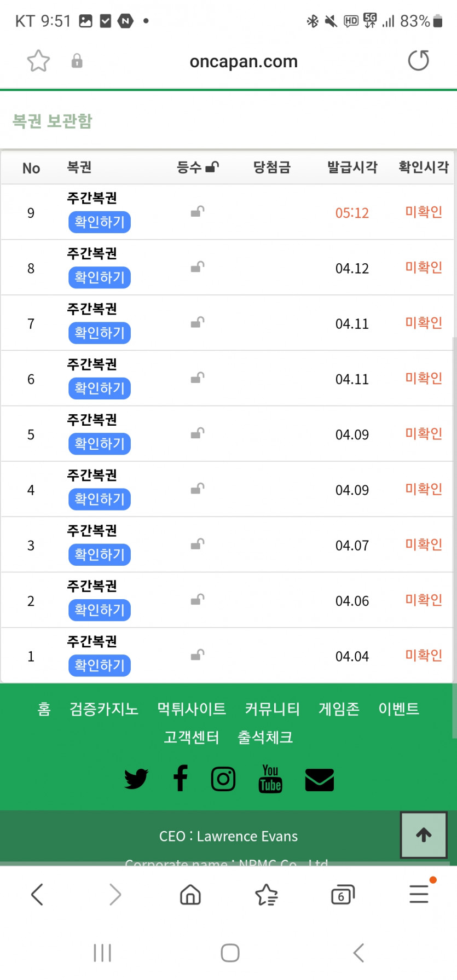This screenshot has width=457, height=980.
Task: Open the Twitter social link
Action: pos(136,779)
